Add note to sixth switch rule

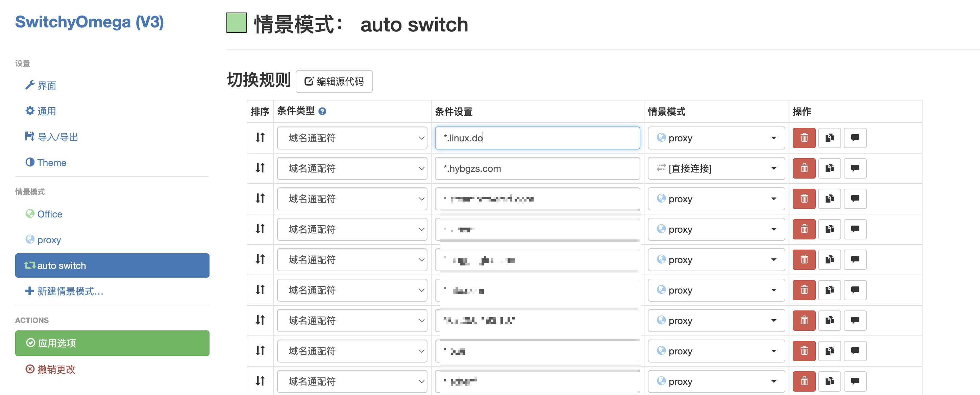point(855,290)
